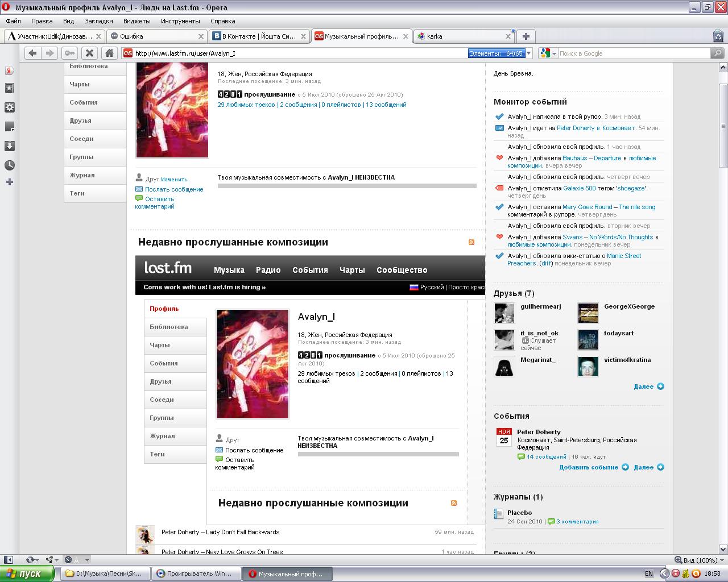Switch to the В Контакте tab
The image size is (728, 582).
pos(259,36)
